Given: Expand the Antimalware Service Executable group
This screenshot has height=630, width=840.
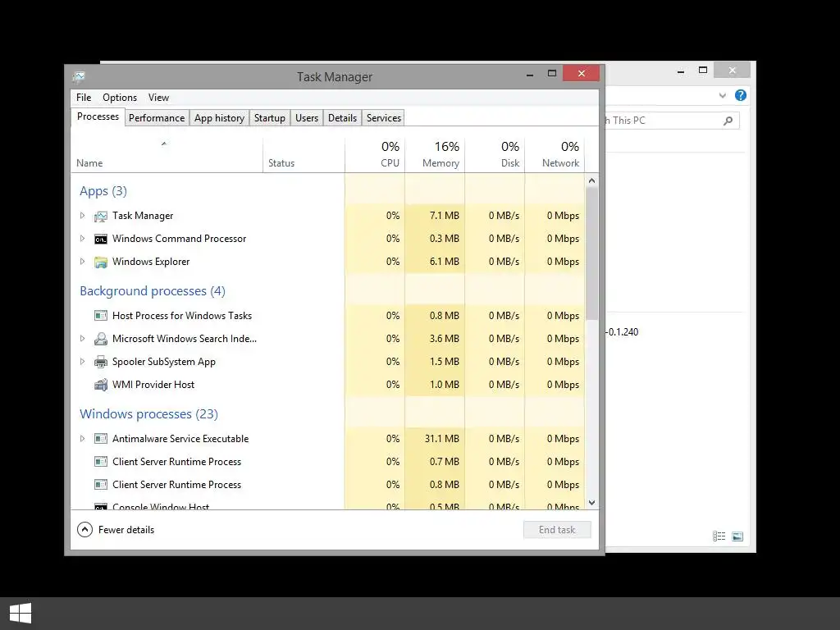Looking at the screenshot, I should (x=82, y=439).
